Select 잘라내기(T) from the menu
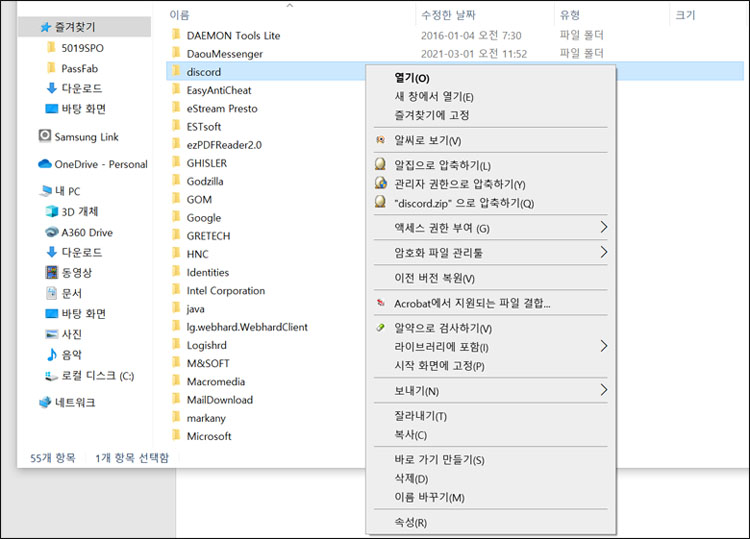Screen dimensions: 750x539 pos(420,416)
